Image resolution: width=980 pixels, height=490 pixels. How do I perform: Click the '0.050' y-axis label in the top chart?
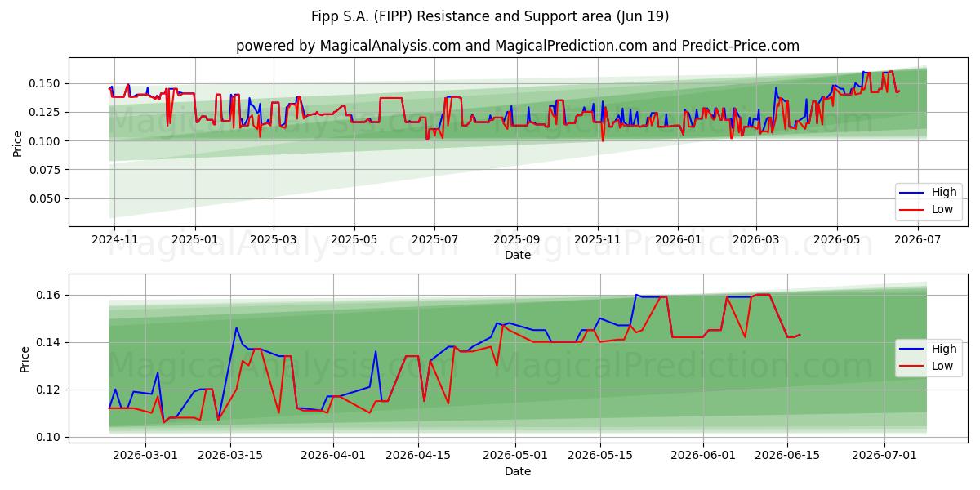(46, 198)
